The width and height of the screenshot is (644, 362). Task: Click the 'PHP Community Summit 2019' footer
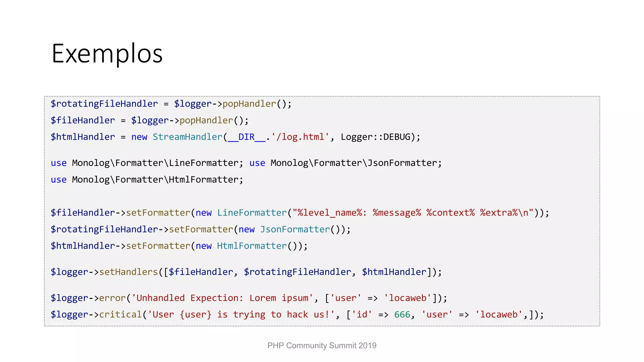click(x=322, y=345)
